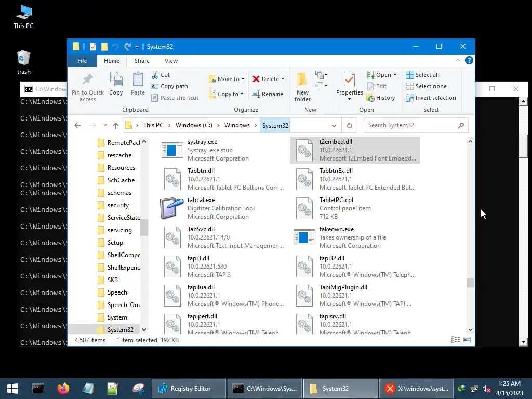Click file list vertical scrollbar thumb
Image resolution: width=532 pixels, height=399 pixels.
click(470, 283)
